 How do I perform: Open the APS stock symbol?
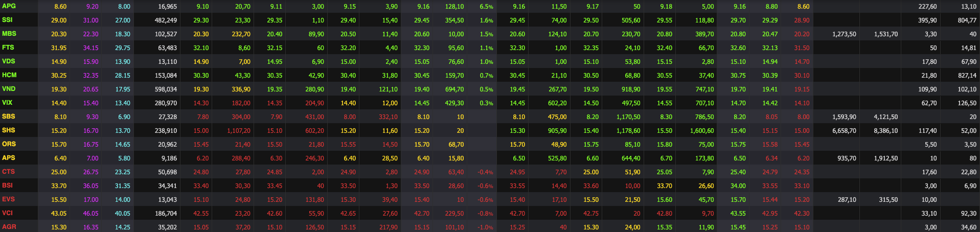tap(9, 158)
